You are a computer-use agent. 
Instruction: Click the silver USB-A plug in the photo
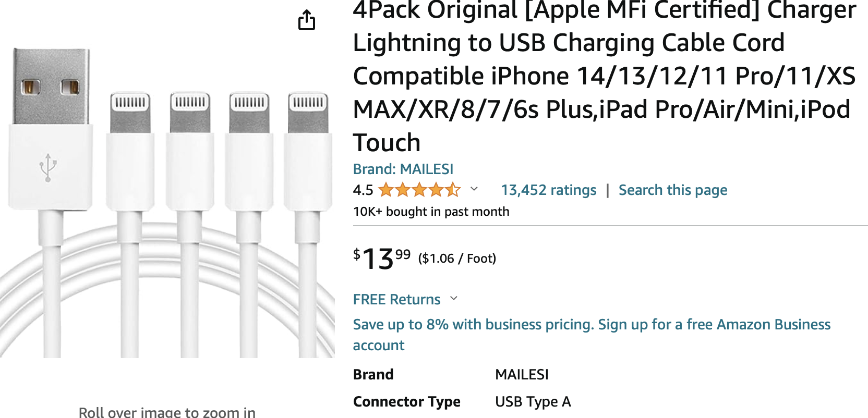coord(51,87)
